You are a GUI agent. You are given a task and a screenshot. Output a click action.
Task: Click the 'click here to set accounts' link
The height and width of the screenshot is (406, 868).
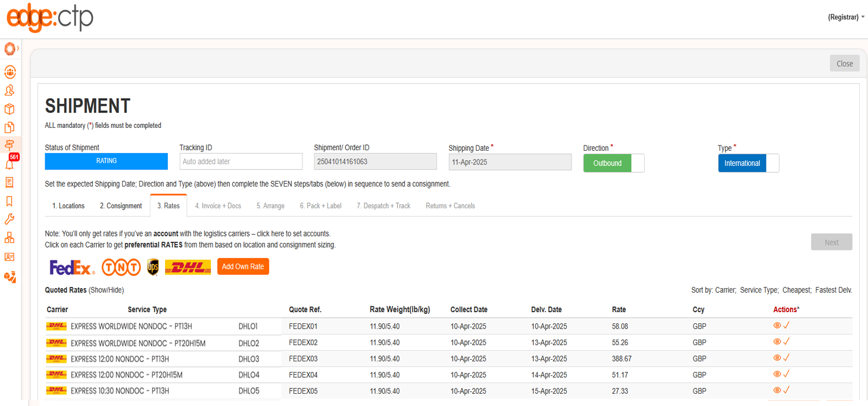click(x=294, y=234)
